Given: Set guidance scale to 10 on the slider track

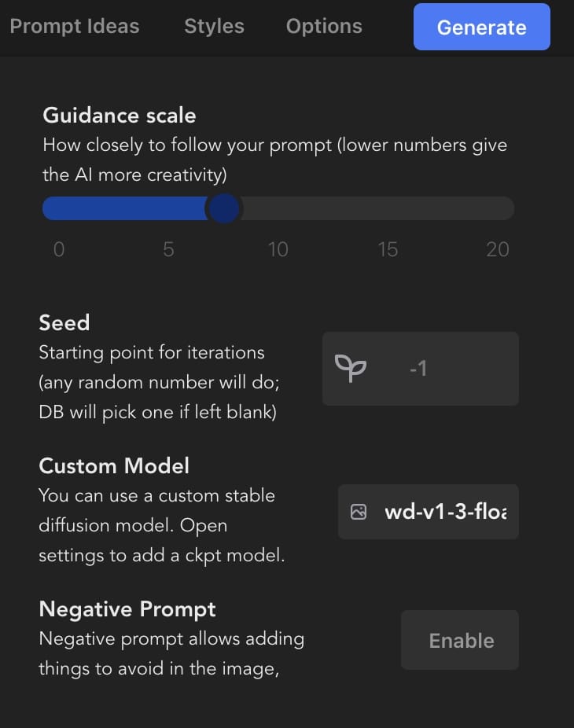Looking at the screenshot, I should (x=278, y=208).
